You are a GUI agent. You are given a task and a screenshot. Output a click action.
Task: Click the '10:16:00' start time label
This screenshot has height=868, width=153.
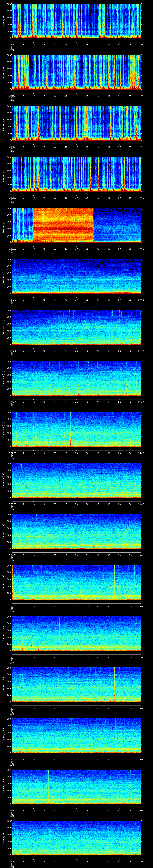(12, 147)
